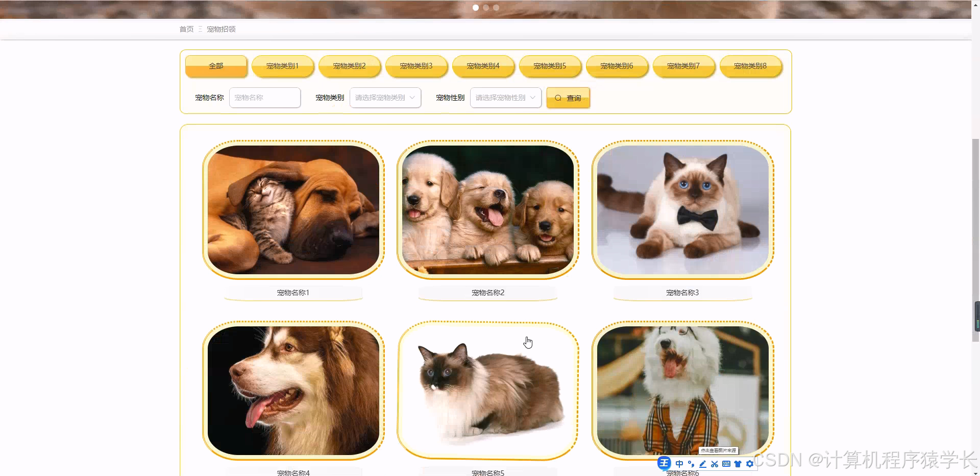Open white dog in plaid photo 宠物名称6
This screenshot has width=980, height=476.
[x=683, y=391]
